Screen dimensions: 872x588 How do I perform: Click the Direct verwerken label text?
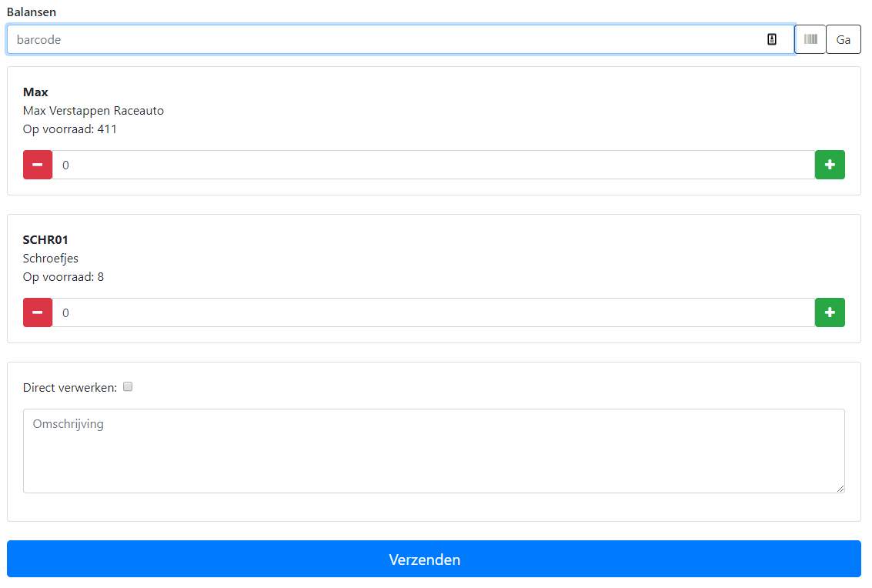pos(70,388)
